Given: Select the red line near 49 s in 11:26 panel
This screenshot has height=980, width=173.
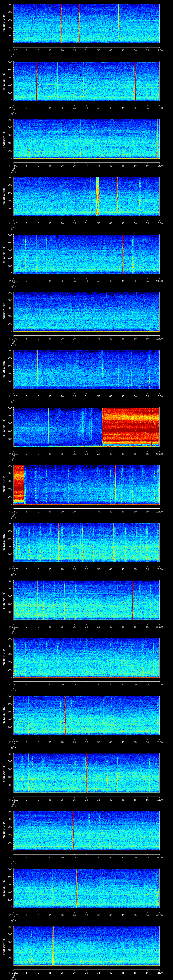Looking at the screenshot, I should pyautogui.click(x=132, y=600).
